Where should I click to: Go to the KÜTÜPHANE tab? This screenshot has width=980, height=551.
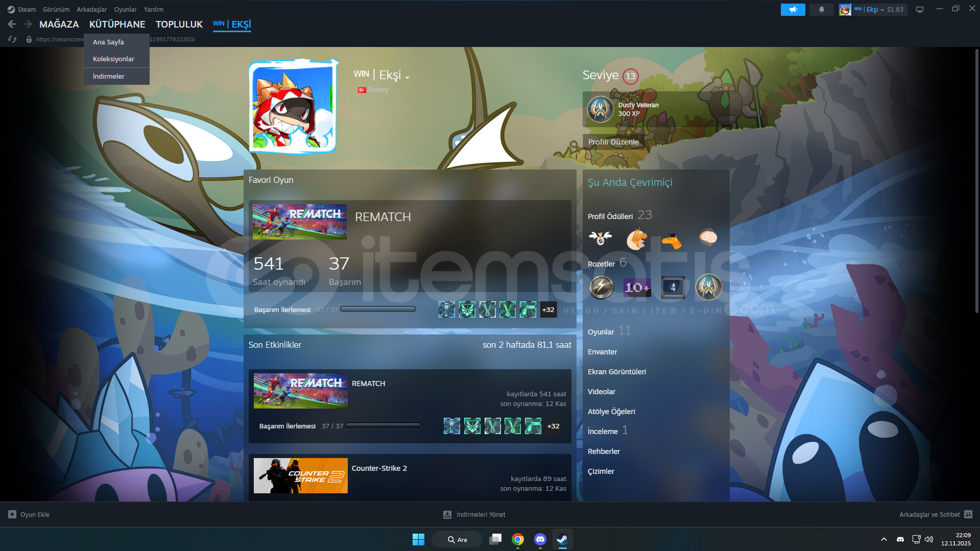(117, 24)
